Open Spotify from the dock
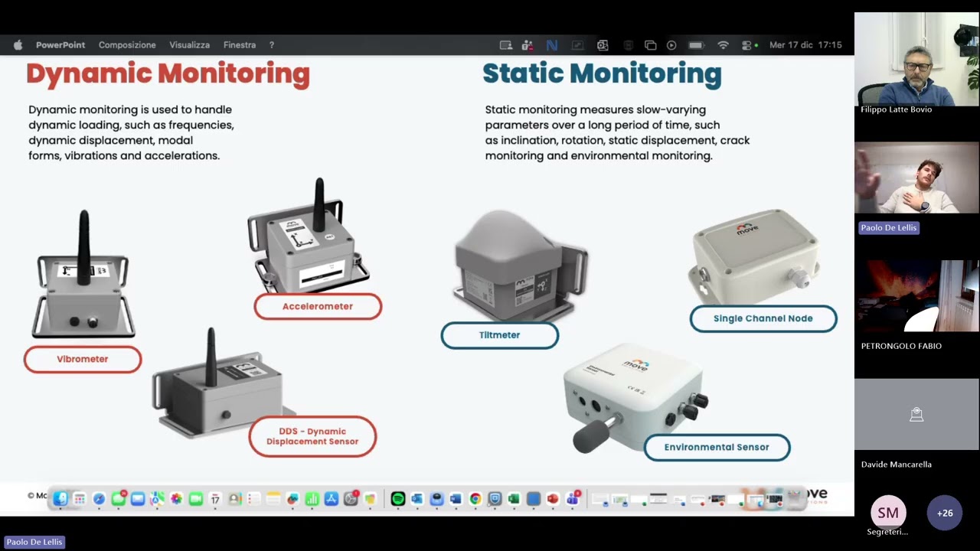This screenshot has width=980, height=551. coord(398,499)
